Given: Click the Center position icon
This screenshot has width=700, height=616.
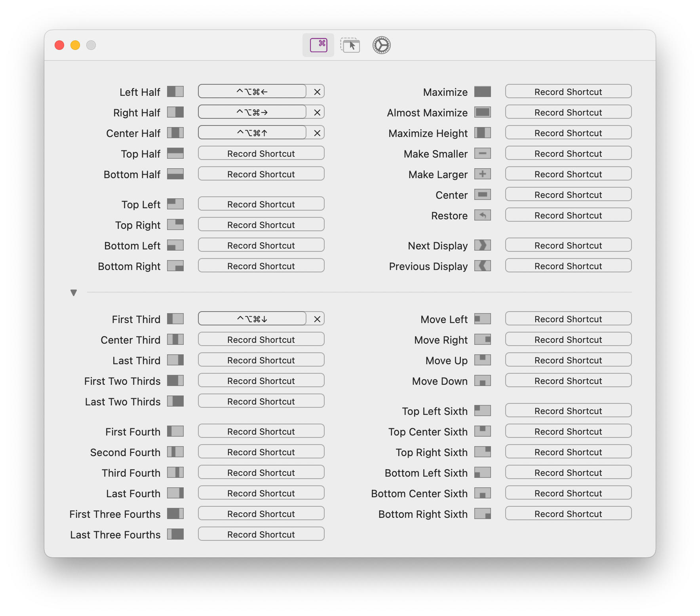Looking at the screenshot, I should pos(483,194).
